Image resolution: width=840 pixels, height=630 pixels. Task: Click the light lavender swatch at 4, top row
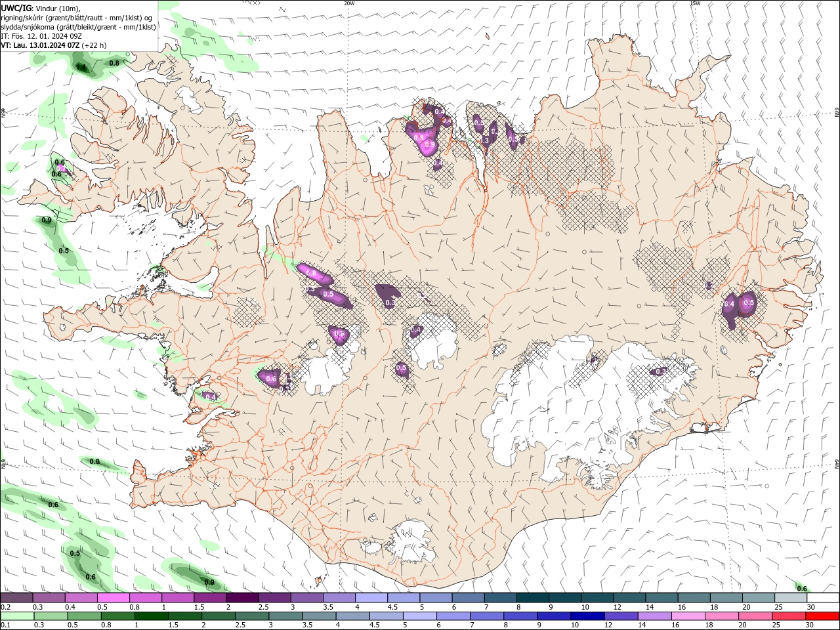[x=371, y=598]
